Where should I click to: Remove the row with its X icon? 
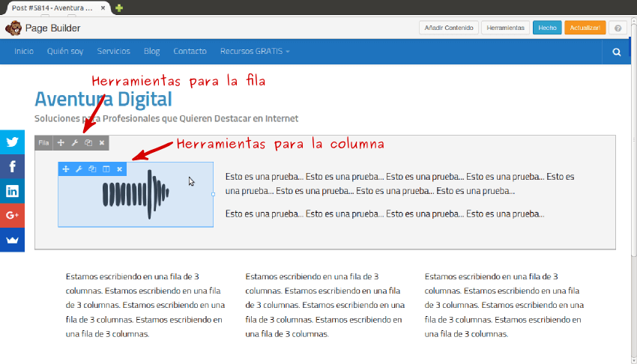[102, 142]
